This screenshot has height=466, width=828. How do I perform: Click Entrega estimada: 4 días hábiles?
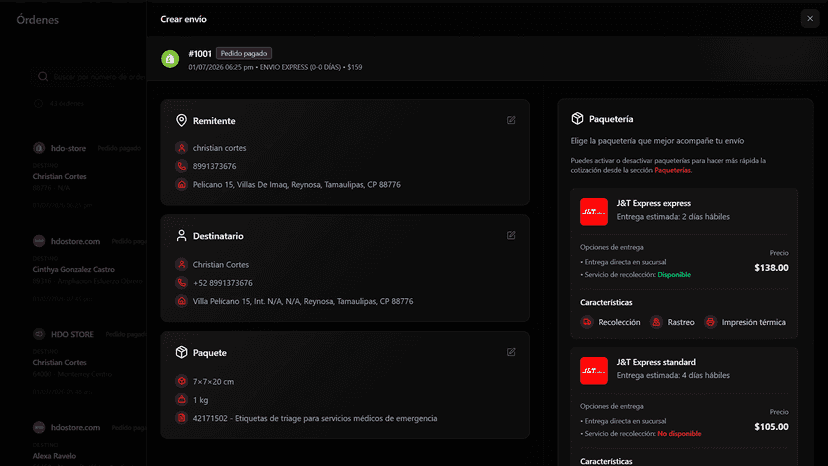673,375
